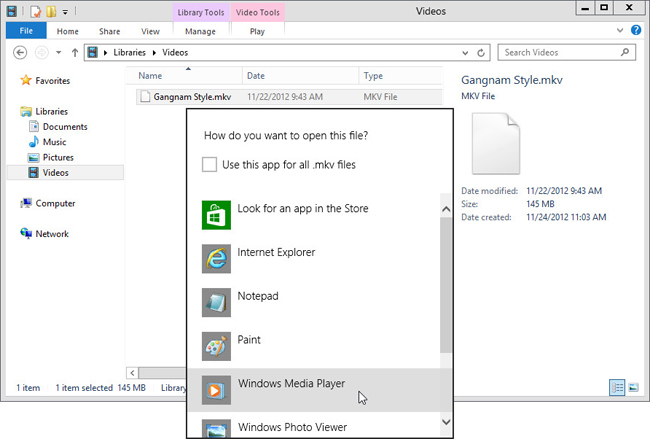Open recent locations dropdown arrow
The image size is (650, 439).
point(58,53)
